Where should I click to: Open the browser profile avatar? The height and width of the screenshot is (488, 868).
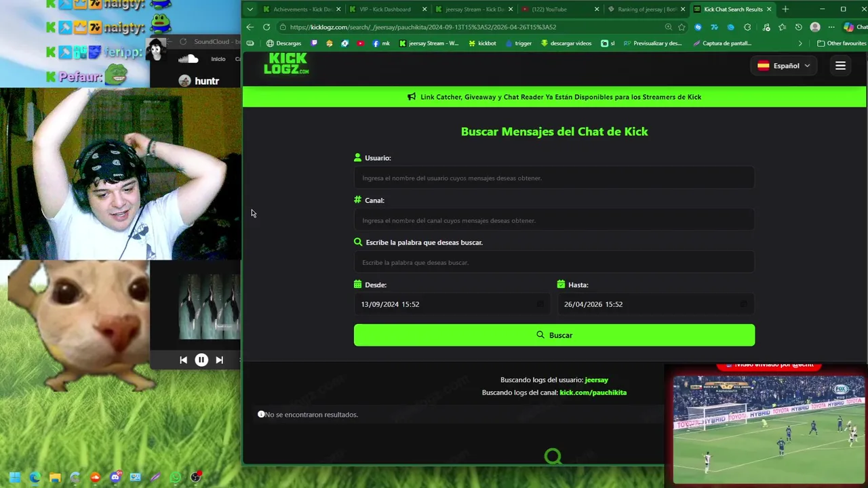click(815, 27)
